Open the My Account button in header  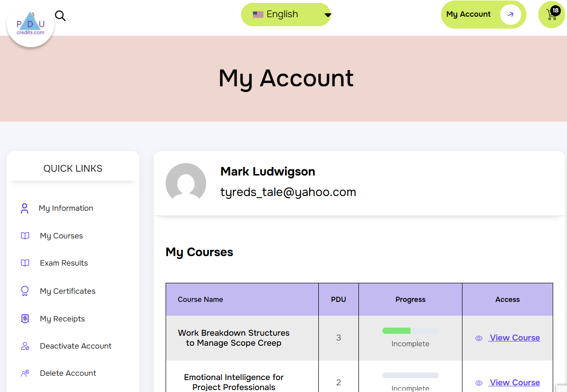[x=483, y=14]
